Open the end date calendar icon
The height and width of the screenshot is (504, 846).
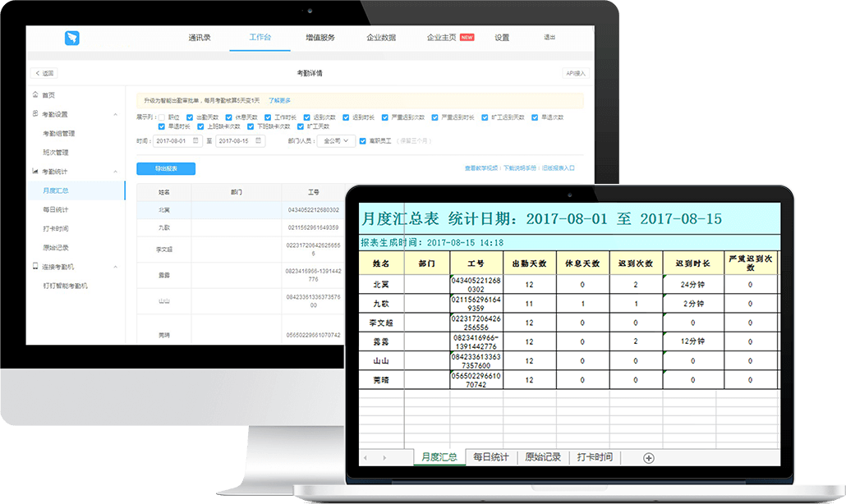[259, 141]
